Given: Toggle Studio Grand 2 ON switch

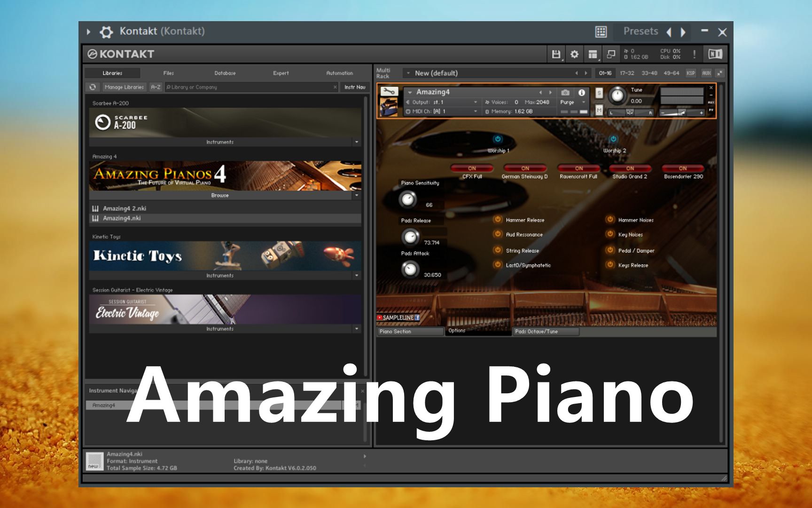Looking at the screenshot, I should [x=630, y=168].
